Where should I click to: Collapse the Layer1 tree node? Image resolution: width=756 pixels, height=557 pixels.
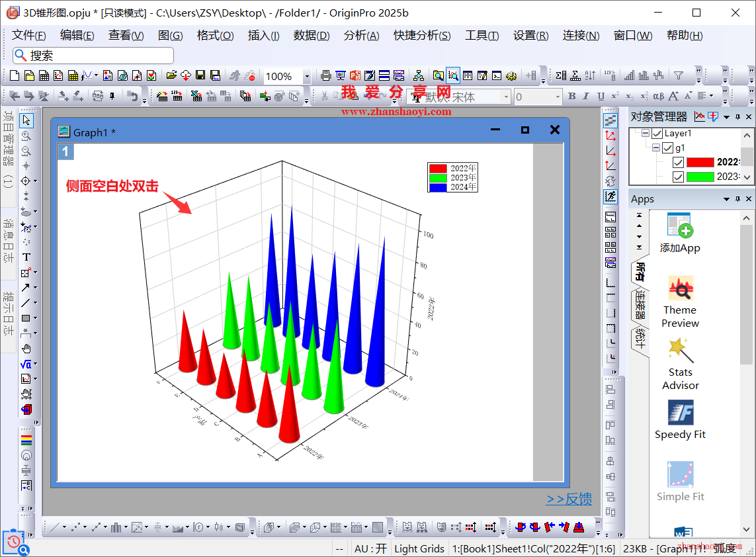coord(645,134)
